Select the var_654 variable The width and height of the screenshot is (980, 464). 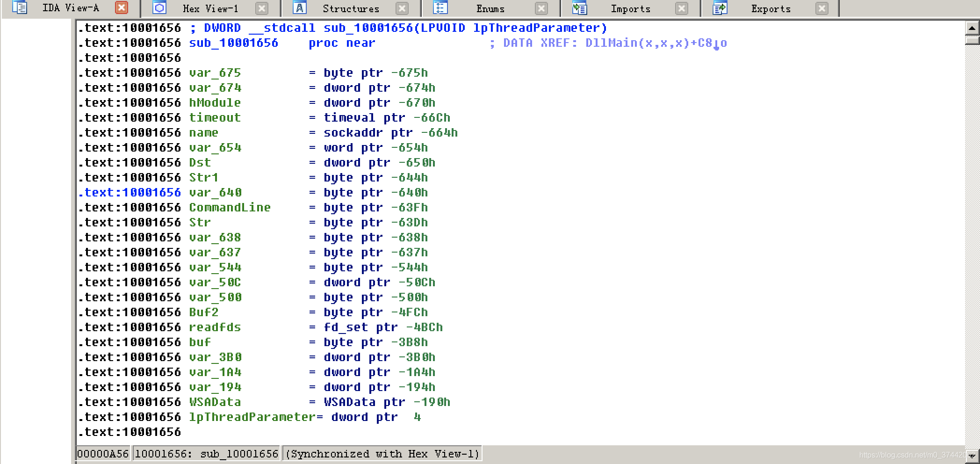click(215, 148)
